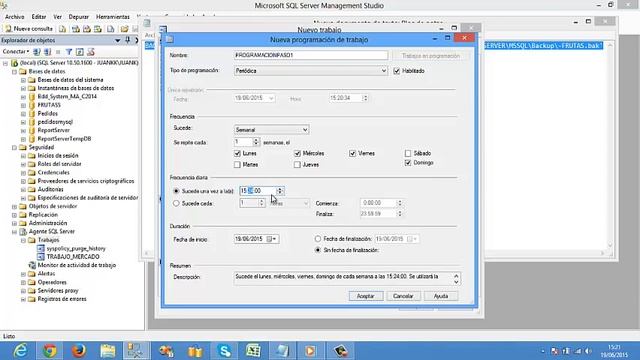Collapse the Seguridad tree node
The height and width of the screenshot is (360, 640).
(14, 147)
